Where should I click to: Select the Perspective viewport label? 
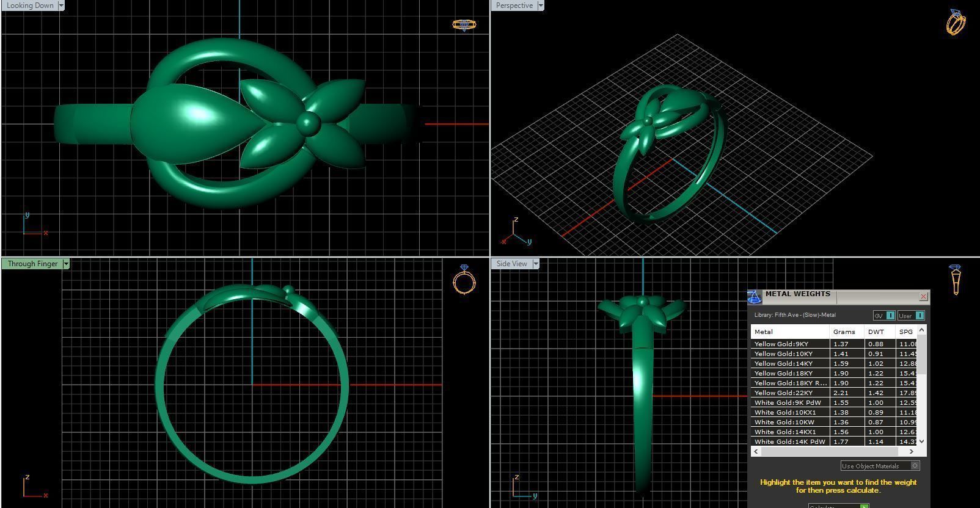click(x=514, y=5)
